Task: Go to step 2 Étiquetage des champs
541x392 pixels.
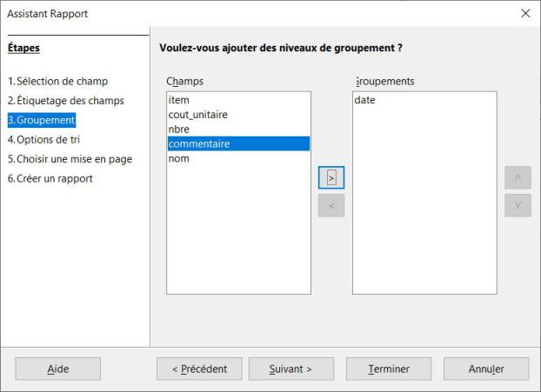Action: click(65, 101)
